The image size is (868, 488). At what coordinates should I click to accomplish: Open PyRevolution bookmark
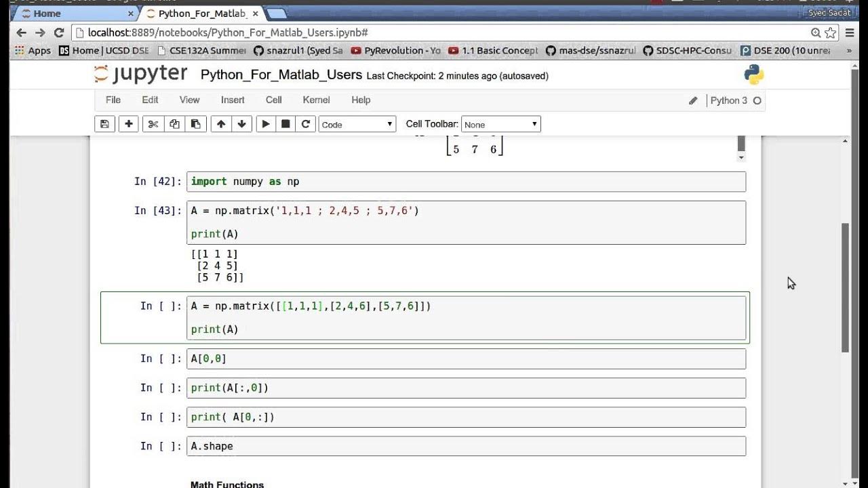tap(395, 50)
